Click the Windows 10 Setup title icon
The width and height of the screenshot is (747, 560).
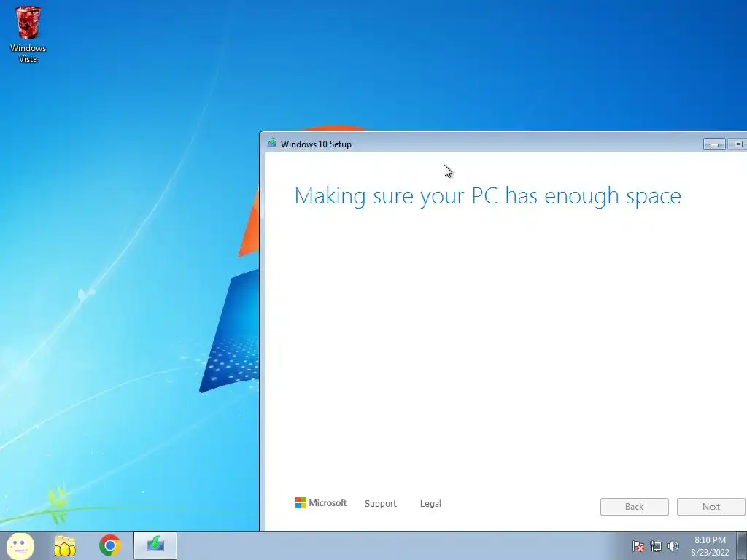(x=272, y=142)
